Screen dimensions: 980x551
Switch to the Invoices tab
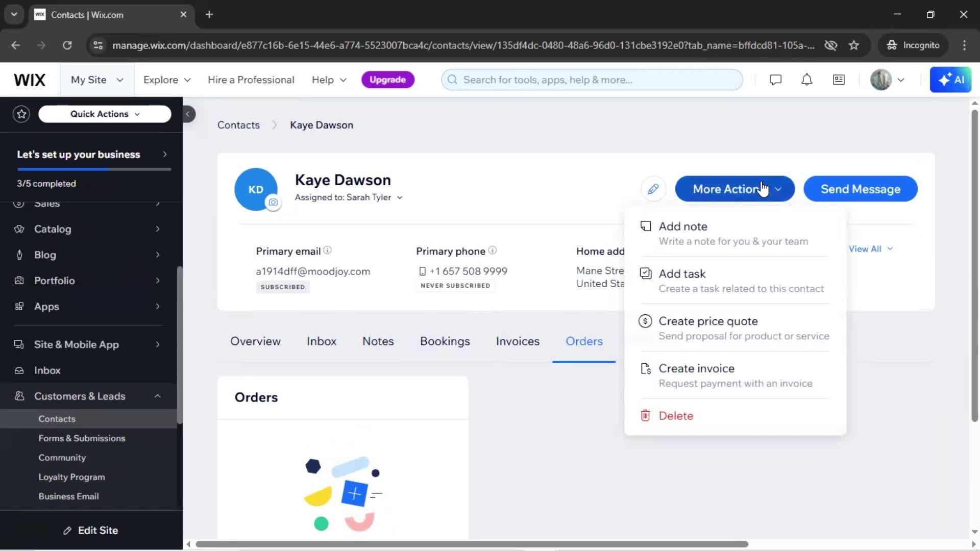pyautogui.click(x=518, y=341)
